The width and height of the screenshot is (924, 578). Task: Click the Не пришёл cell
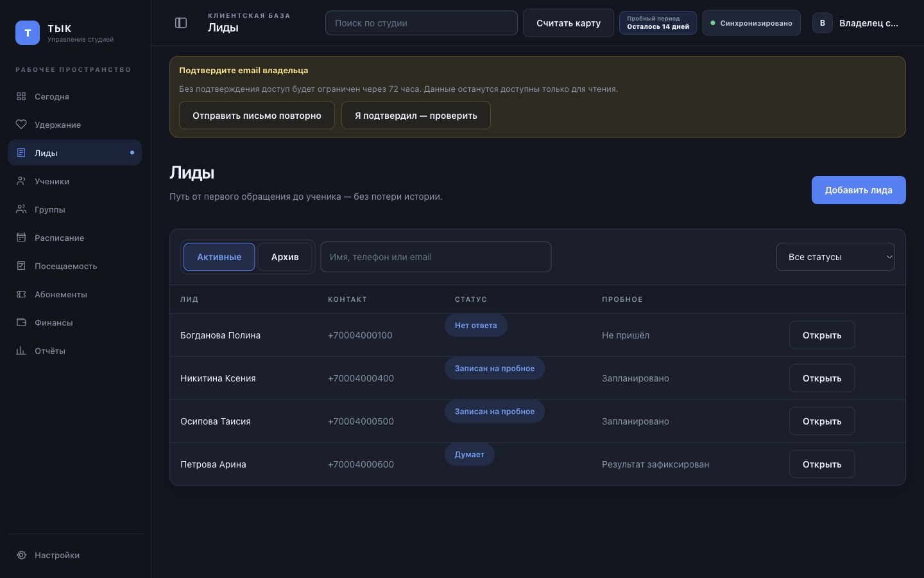pos(626,335)
